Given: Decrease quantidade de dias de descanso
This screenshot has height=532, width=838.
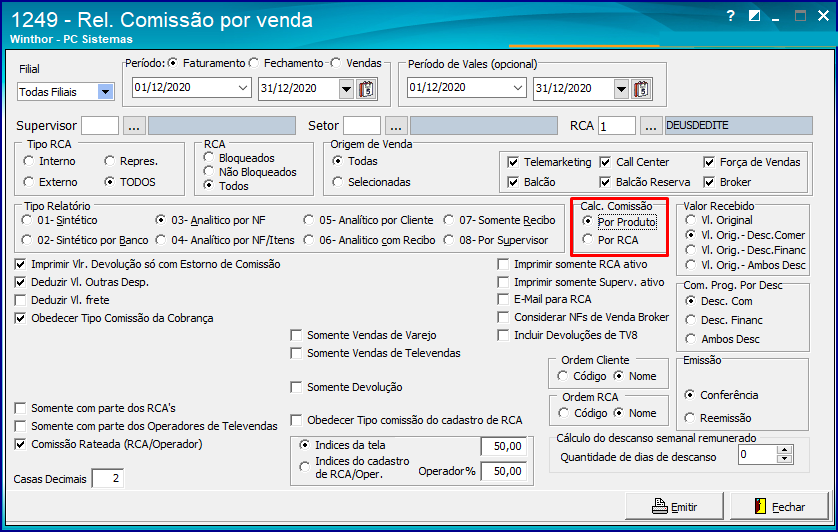Looking at the screenshot, I should (x=784, y=459).
